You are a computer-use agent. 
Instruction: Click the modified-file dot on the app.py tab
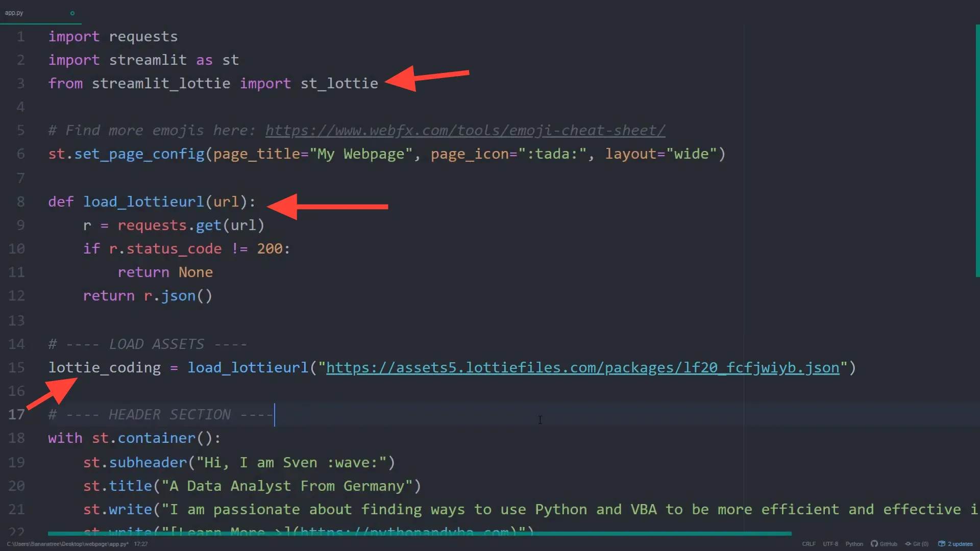point(72,13)
